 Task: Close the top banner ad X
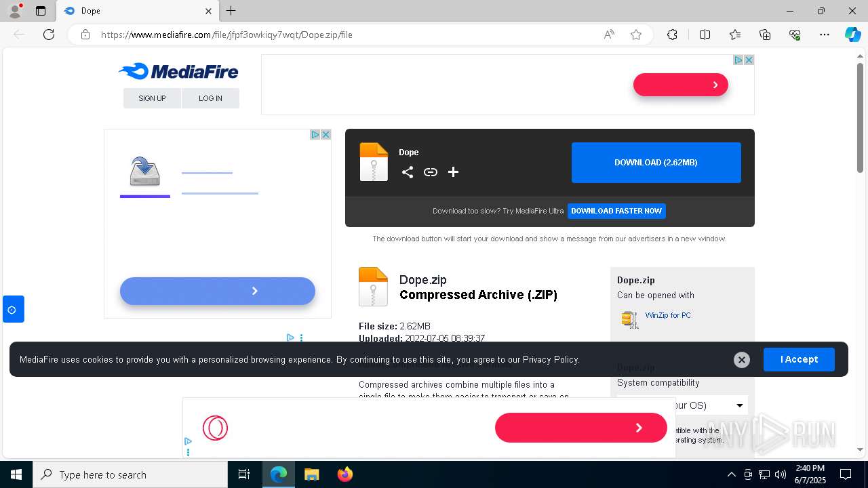tap(749, 60)
